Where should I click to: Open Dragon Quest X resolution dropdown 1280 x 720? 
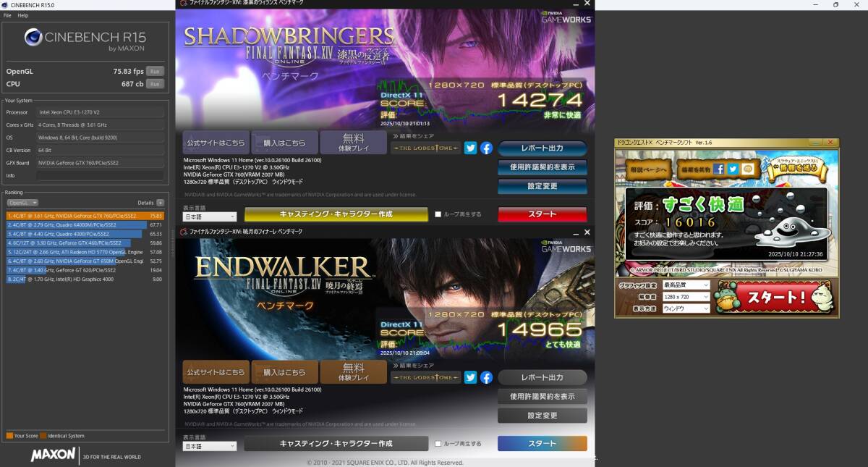686,297
